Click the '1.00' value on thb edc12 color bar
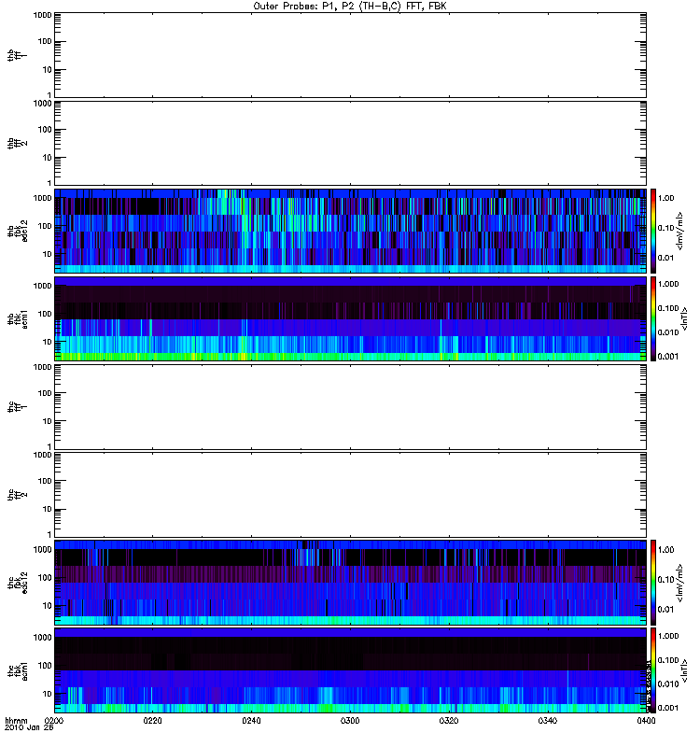This screenshot has width=700, height=747. 665,198
